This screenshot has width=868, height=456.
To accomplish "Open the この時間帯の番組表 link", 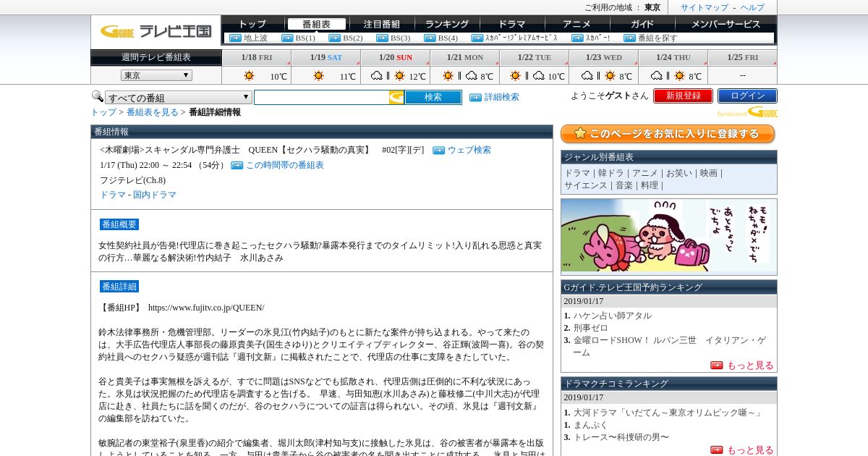I will [x=284, y=165].
